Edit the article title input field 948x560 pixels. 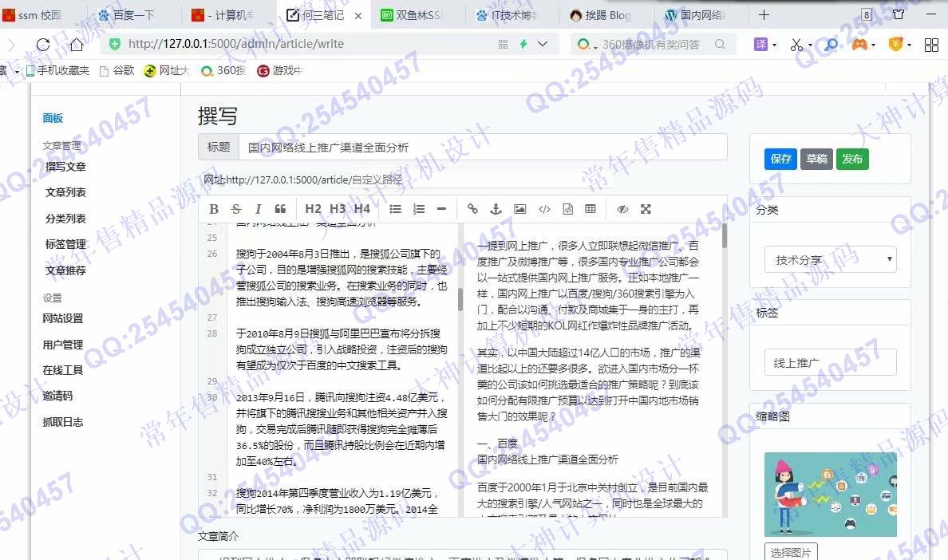click(x=483, y=148)
